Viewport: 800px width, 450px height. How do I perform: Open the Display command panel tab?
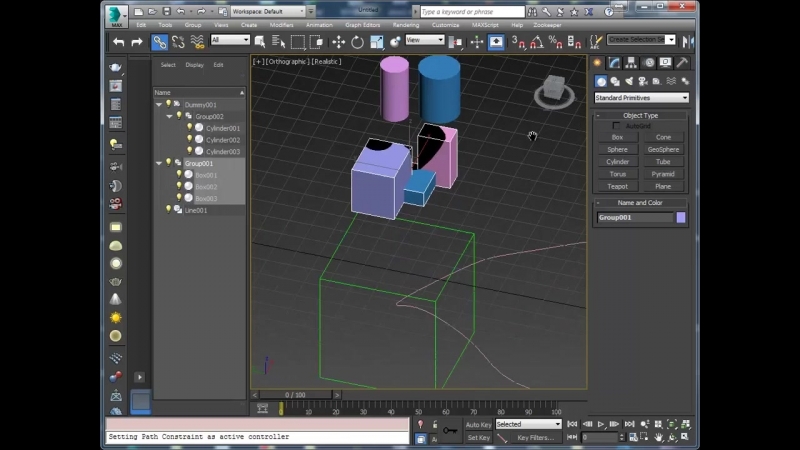pyautogui.click(x=665, y=63)
